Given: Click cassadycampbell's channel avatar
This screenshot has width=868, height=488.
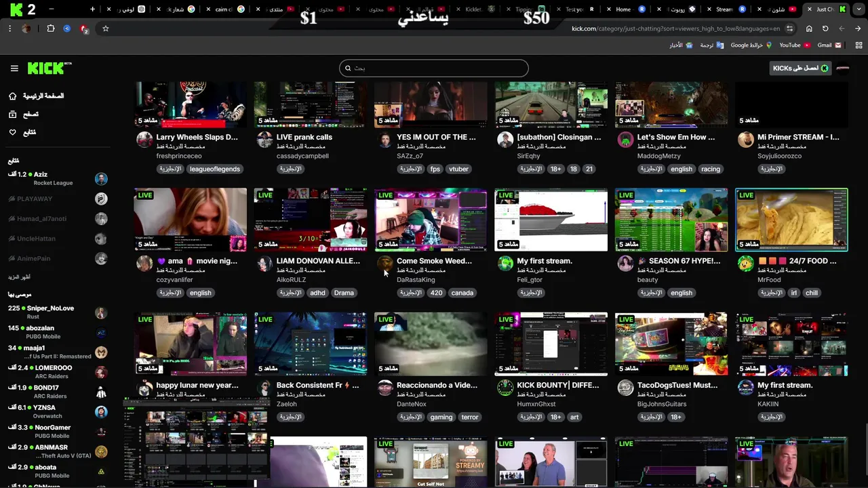Looking at the screenshot, I should [264, 140].
